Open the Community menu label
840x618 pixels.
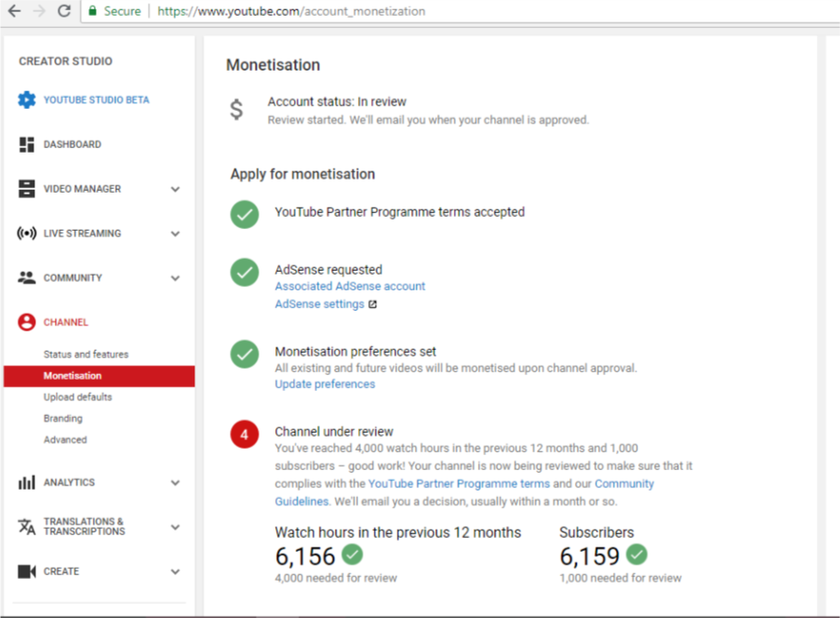[x=73, y=277]
